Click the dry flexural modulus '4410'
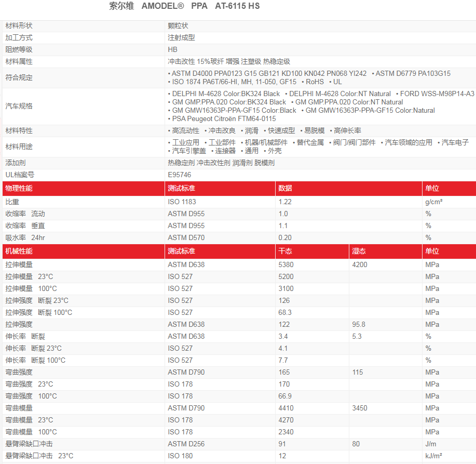Viewport: 476px width, 464px height. click(286, 408)
